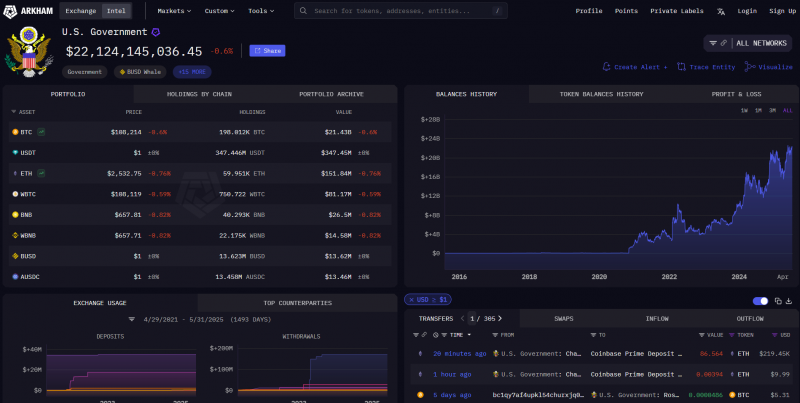Open the All Networks filter dropdown
800x403 pixels.
(747, 43)
